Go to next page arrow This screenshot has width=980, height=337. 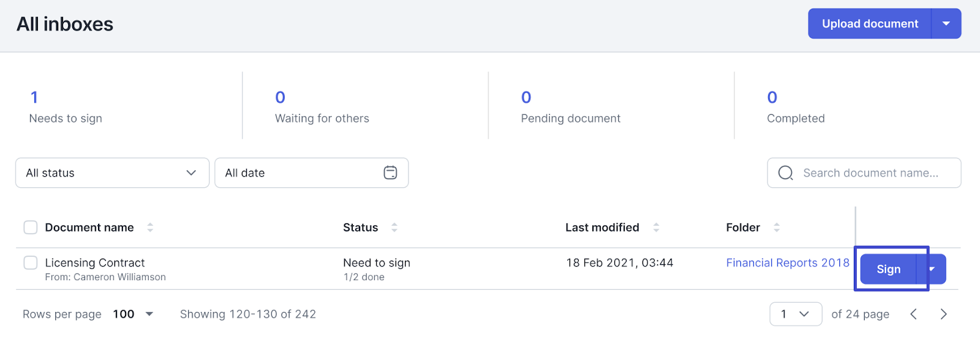(943, 314)
